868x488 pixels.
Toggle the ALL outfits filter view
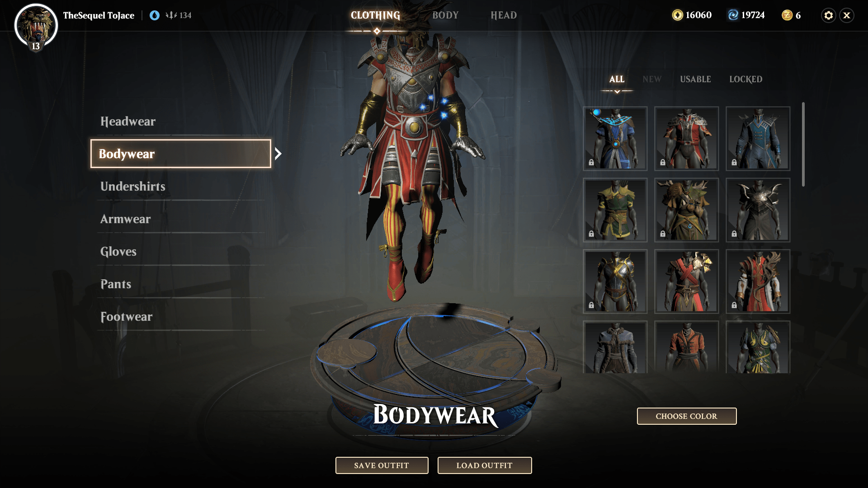[616, 79]
